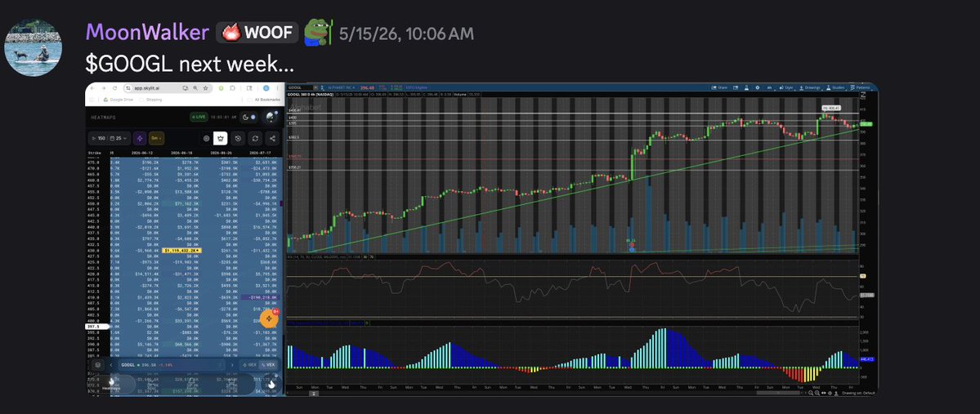980x414 pixels.
Task: Open the Chrome profile avatar
Action: (x=266, y=88)
